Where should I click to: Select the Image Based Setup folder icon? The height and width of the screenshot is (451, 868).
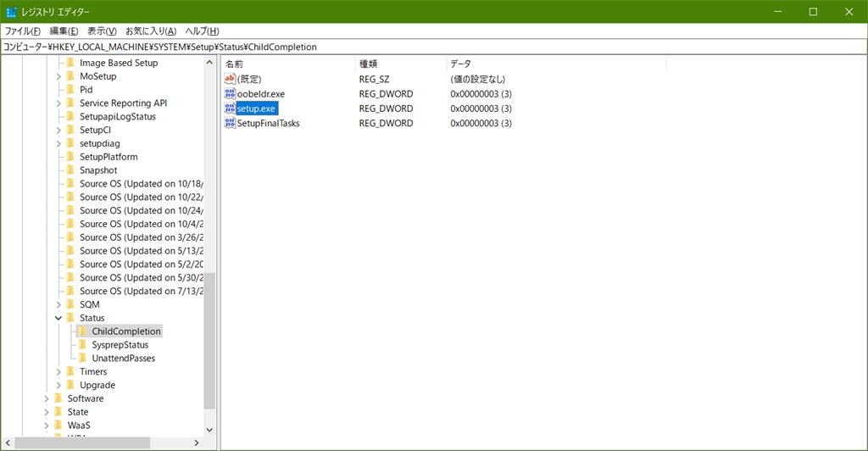tap(70, 63)
